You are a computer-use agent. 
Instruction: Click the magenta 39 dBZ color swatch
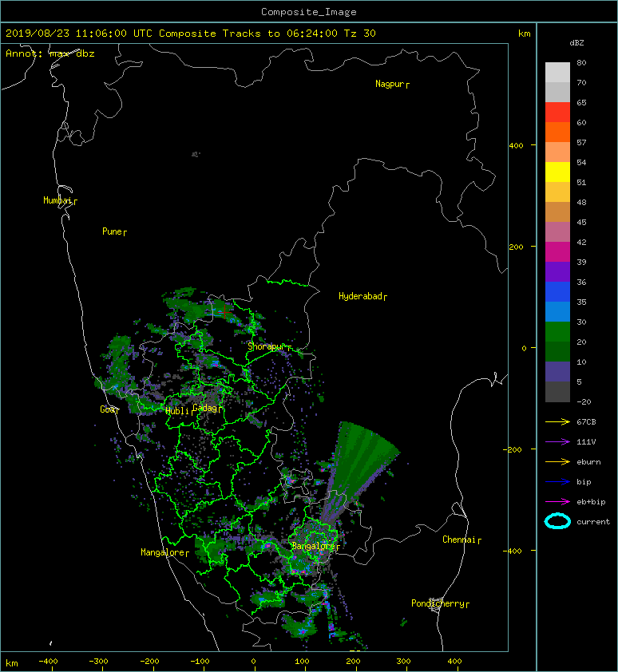[x=557, y=251]
